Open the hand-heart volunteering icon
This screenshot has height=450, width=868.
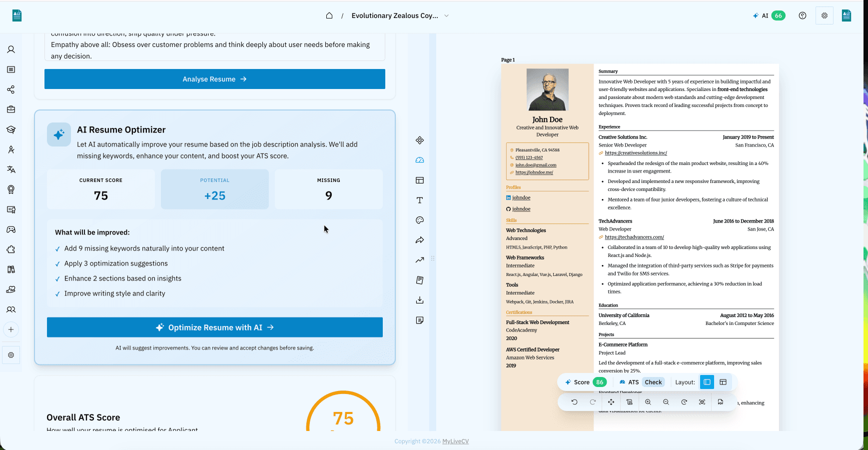pyautogui.click(x=11, y=289)
